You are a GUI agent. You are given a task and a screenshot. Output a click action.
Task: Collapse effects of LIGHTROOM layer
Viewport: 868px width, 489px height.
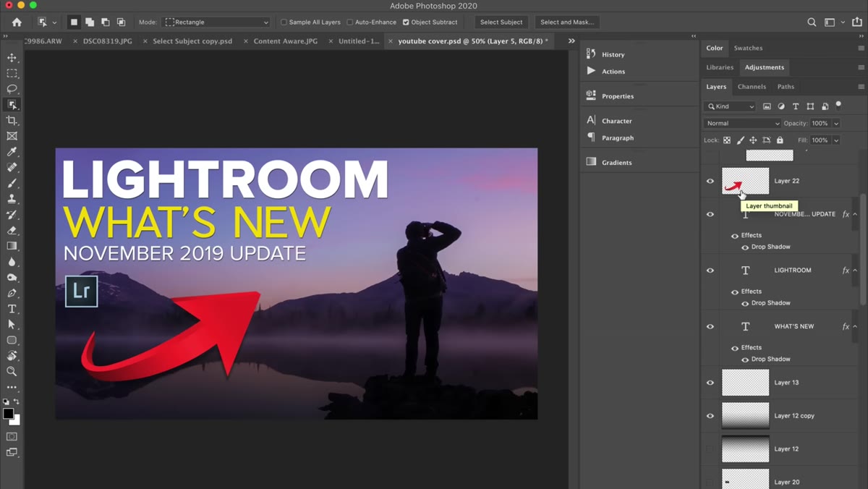pos(855,271)
